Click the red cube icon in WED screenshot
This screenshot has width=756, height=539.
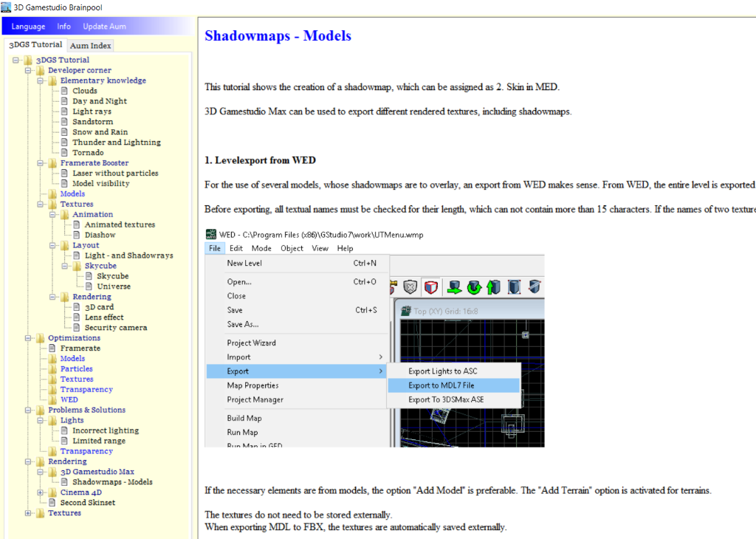[431, 287]
